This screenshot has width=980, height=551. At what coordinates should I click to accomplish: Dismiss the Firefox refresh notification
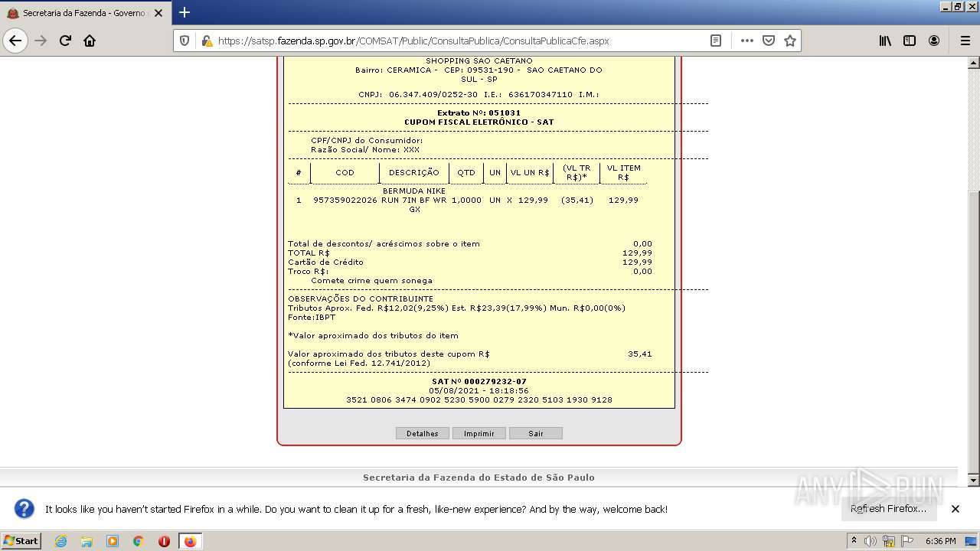pyautogui.click(x=955, y=509)
